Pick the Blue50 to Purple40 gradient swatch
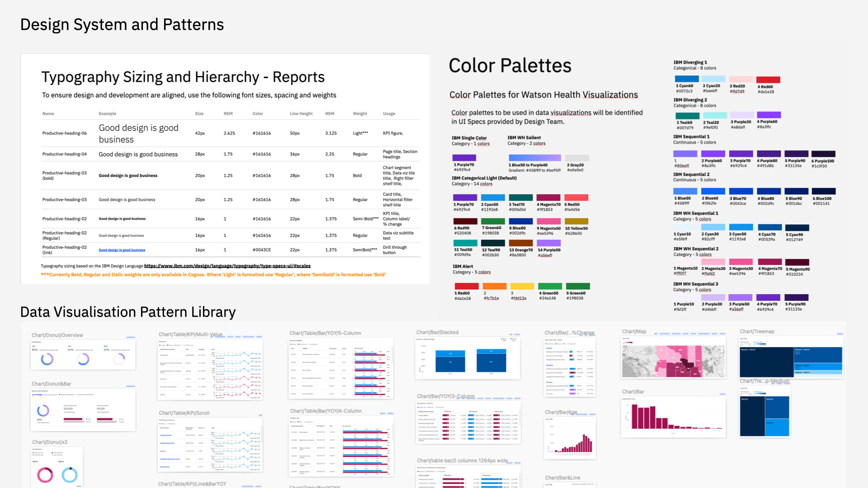Screen dimensions: 868x488 (x=535, y=158)
